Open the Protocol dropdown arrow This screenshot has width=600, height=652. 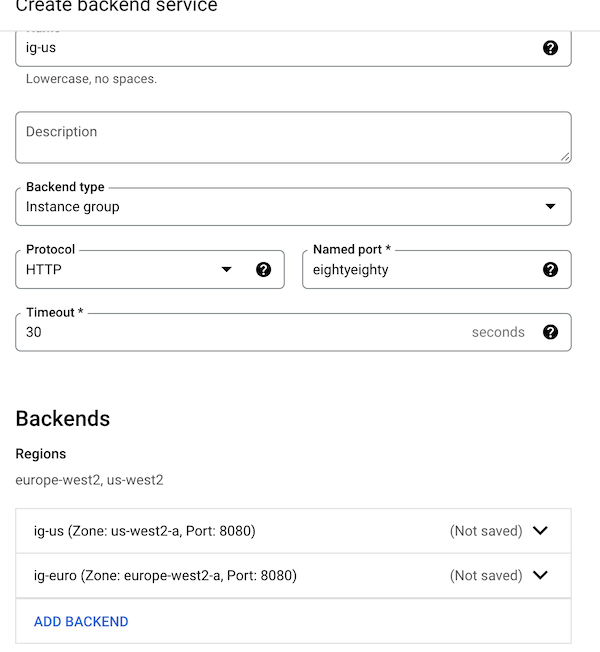226,269
